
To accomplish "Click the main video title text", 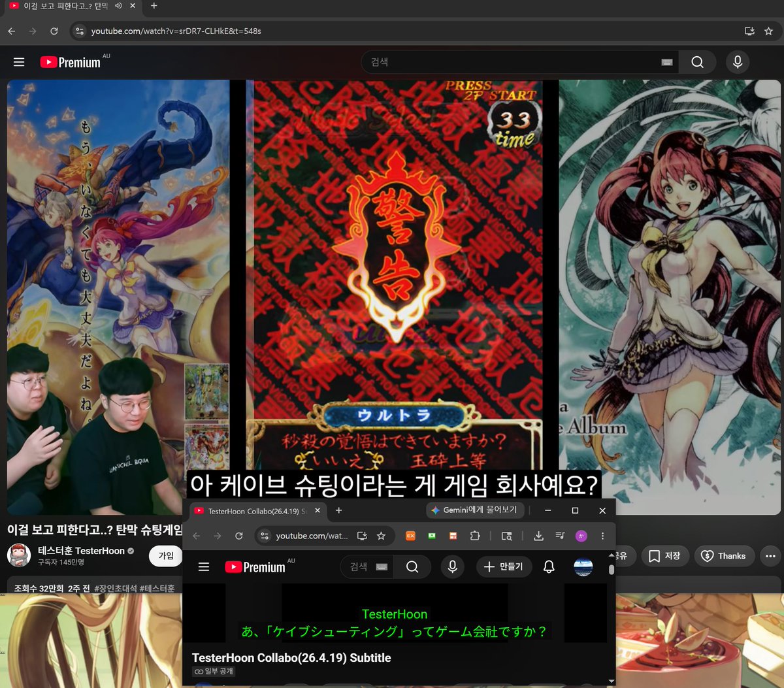I will click(x=95, y=529).
